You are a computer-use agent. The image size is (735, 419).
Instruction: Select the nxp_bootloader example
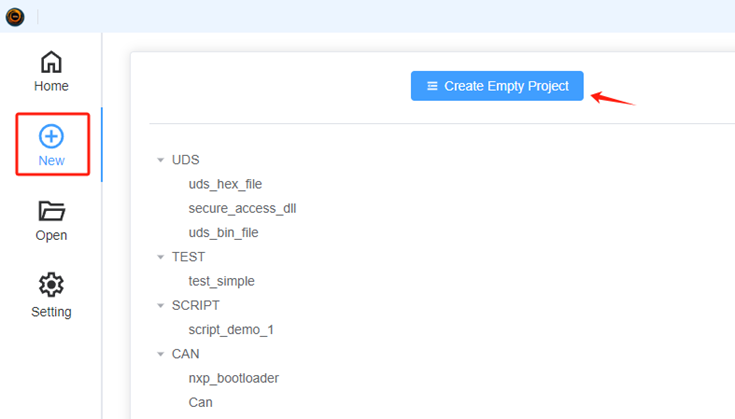click(x=233, y=378)
